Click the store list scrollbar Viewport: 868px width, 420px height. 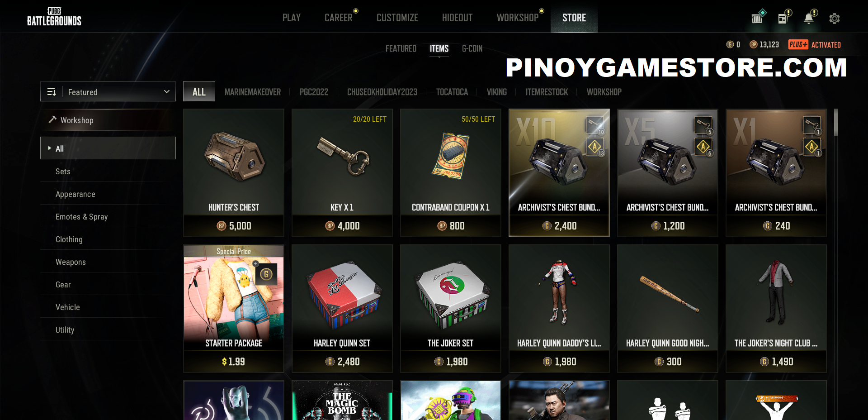[836, 122]
